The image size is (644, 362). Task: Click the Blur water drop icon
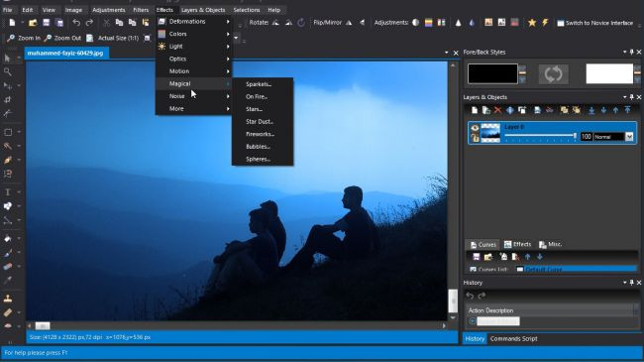[x=472, y=23]
